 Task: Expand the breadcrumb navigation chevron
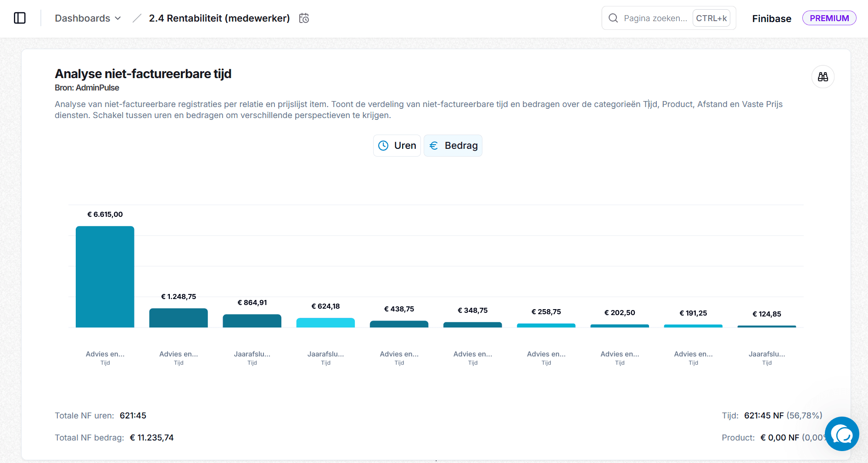tap(118, 18)
